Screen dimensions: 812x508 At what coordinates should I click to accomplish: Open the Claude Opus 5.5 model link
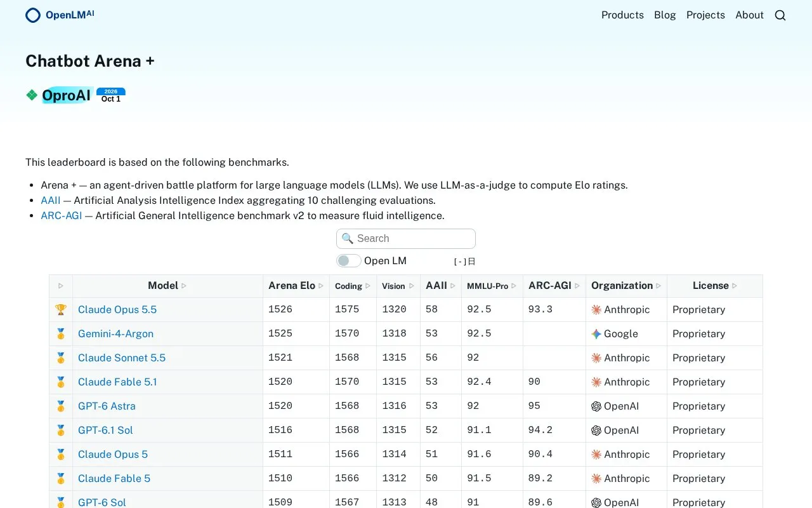(117, 310)
